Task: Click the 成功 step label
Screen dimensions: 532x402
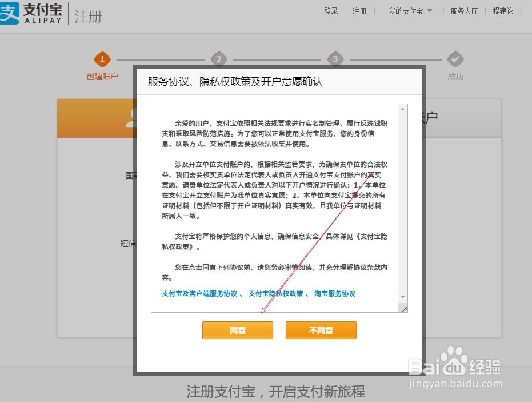Action: (x=455, y=77)
